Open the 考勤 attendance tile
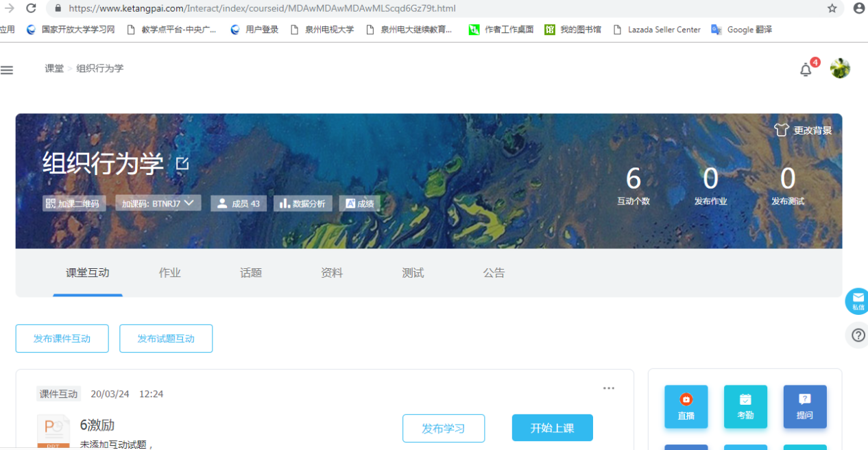 [x=745, y=407]
